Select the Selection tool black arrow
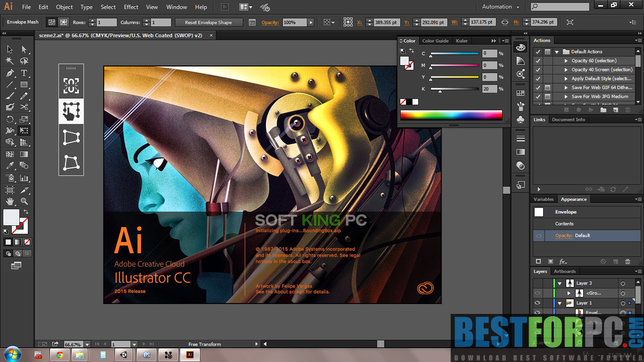The image size is (644, 362). 9,49
